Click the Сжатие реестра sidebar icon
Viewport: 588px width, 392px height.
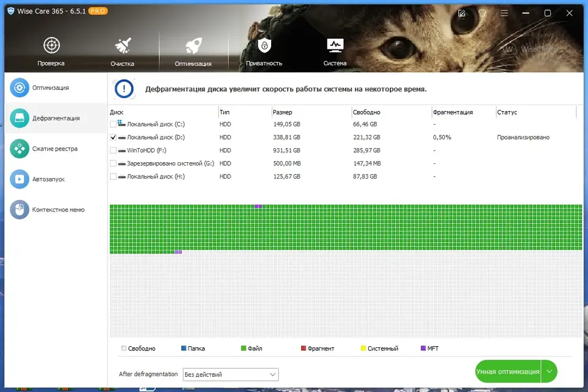pos(19,149)
